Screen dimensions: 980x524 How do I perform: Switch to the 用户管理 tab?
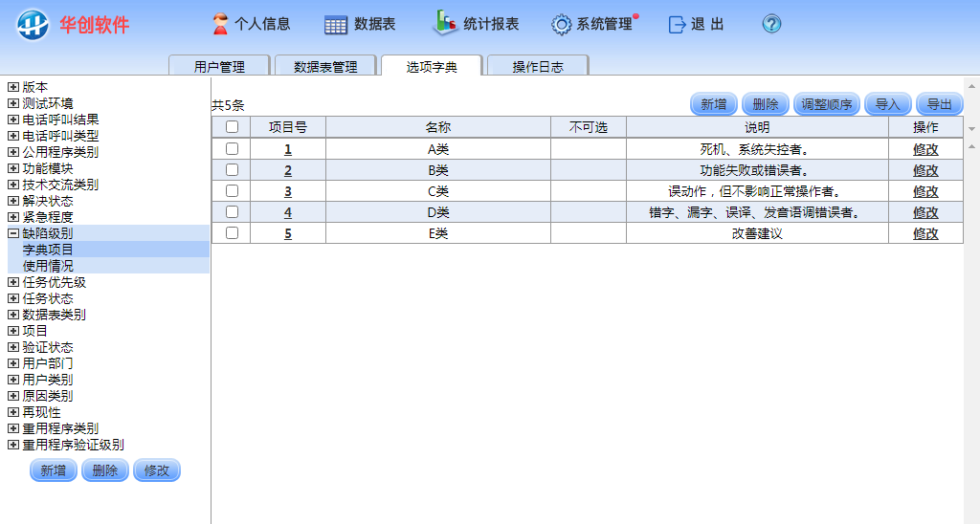coord(219,67)
